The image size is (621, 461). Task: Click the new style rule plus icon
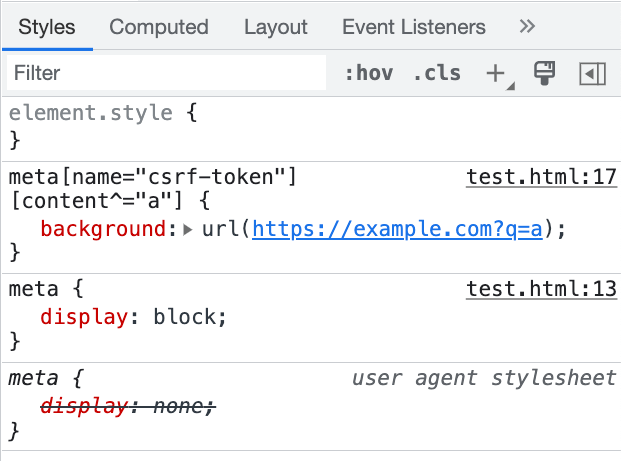(495, 73)
